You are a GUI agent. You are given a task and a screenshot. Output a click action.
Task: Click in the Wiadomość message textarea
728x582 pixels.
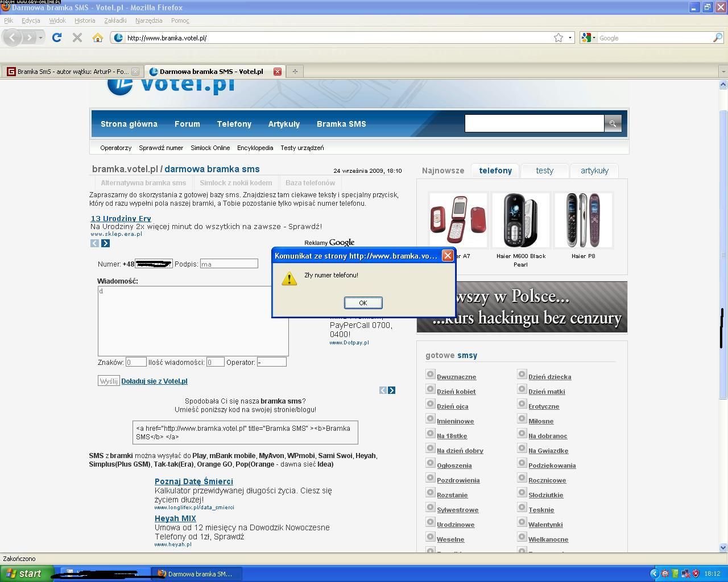click(193, 321)
